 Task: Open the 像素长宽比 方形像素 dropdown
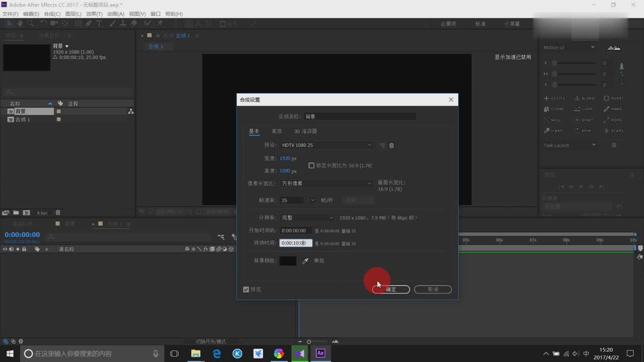(326, 184)
